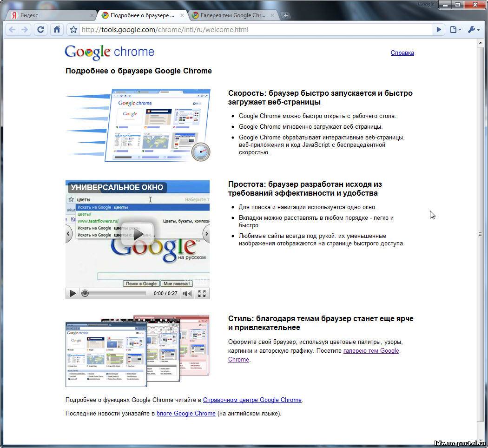The height and width of the screenshot is (448, 488).
Task: Click text 'Google Chrome мгновенно загружает веб-страницы'
Action: 310,126
